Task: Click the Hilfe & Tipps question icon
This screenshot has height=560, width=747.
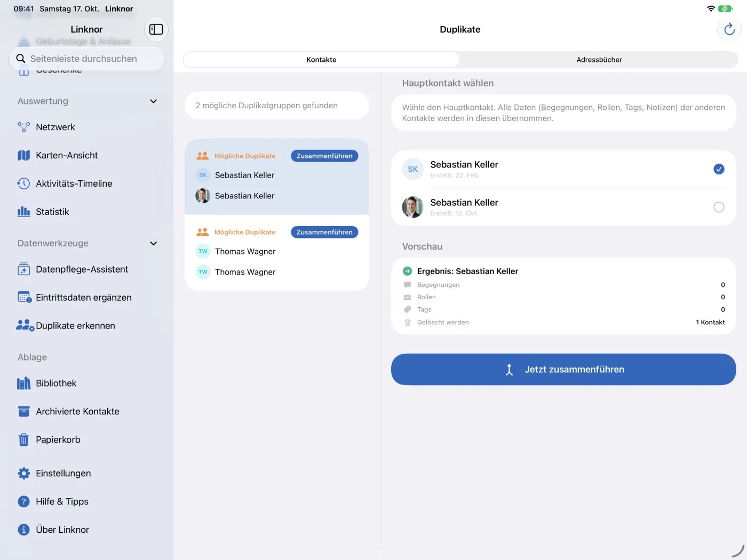Action: (23, 501)
